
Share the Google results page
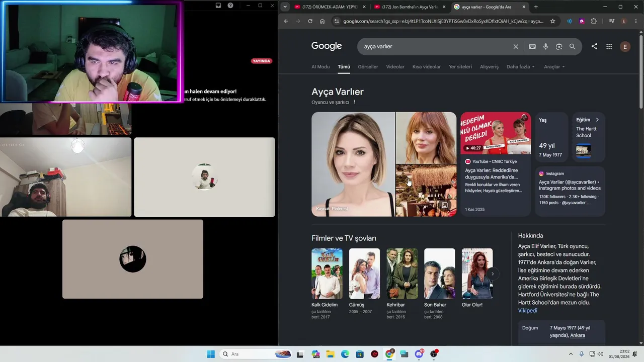coord(594,46)
